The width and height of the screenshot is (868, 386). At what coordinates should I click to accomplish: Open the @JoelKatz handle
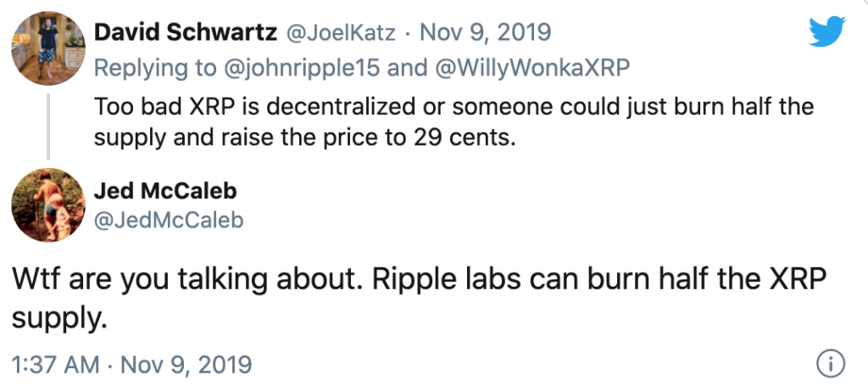(x=340, y=33)
